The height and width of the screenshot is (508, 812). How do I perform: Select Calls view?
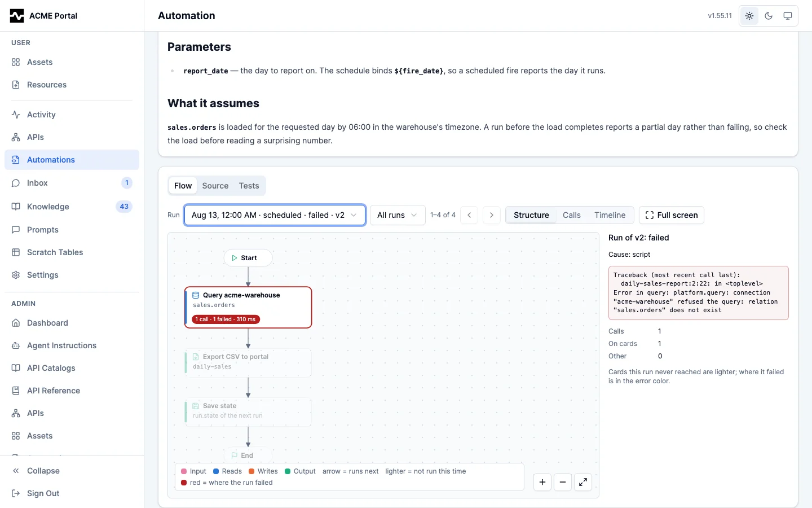(572, 215)
